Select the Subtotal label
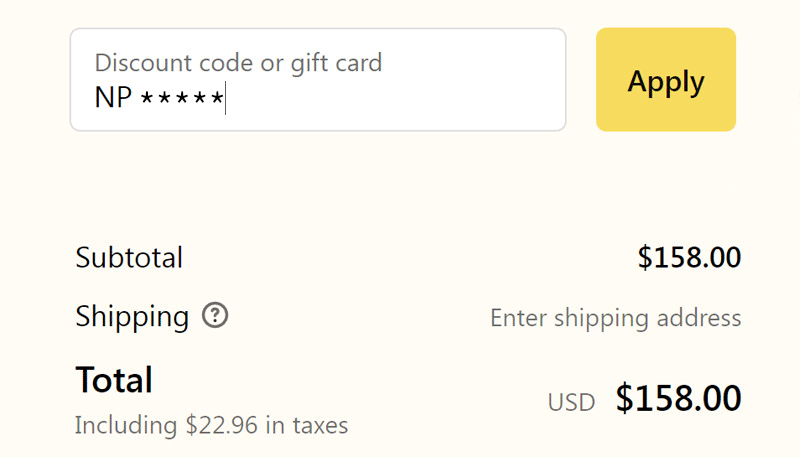This screenshot has height=457, width=800. click(129, 258)
